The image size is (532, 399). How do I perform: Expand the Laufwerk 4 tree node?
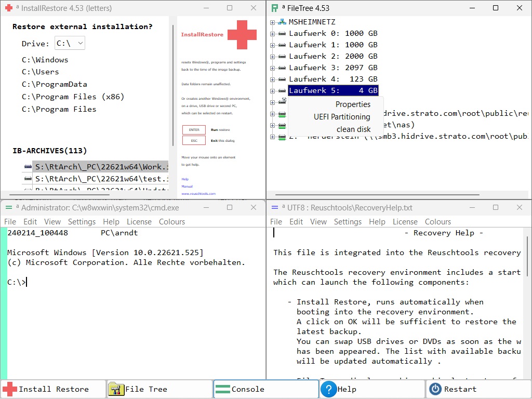272,79
